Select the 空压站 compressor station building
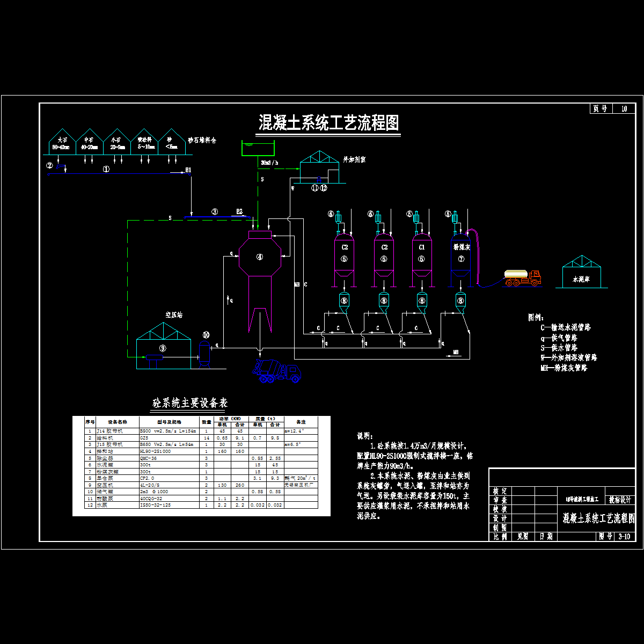Viewport: 644px width, 644px height. (x=164, y=346)
